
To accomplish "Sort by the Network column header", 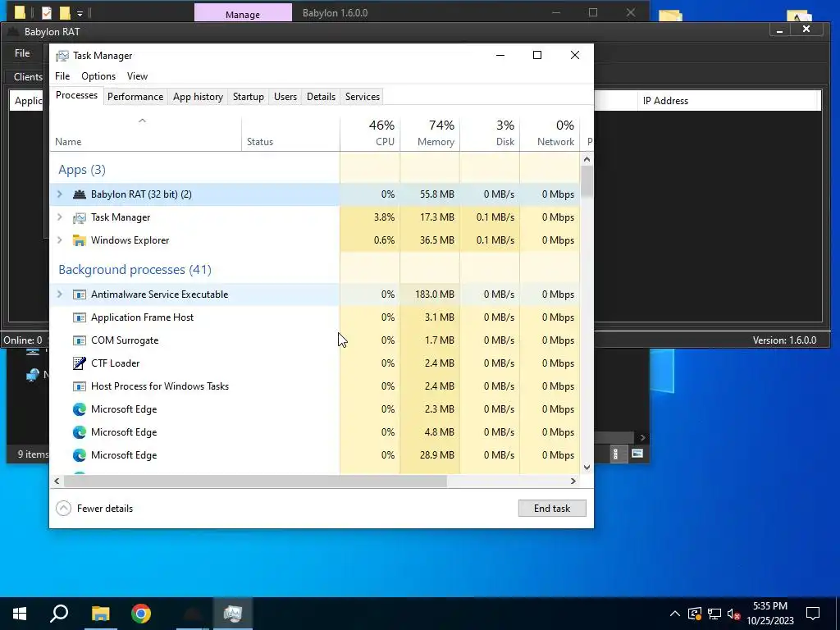I will [550, 133].
